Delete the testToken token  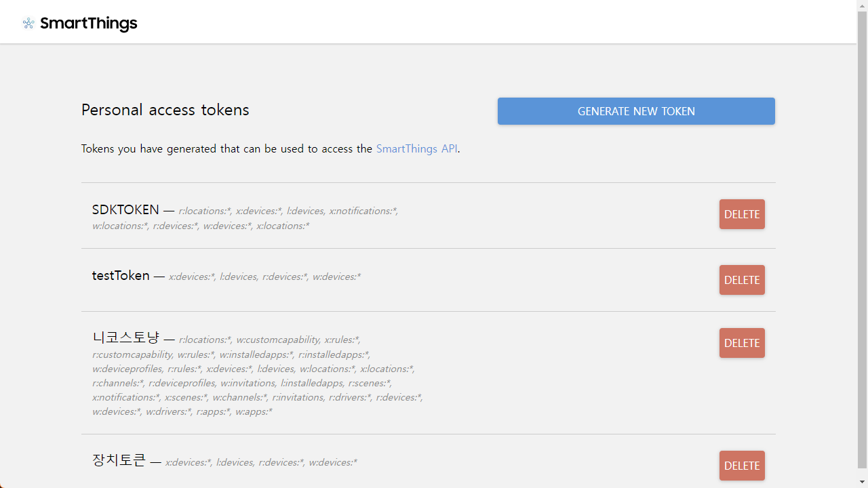coord(742,280)
